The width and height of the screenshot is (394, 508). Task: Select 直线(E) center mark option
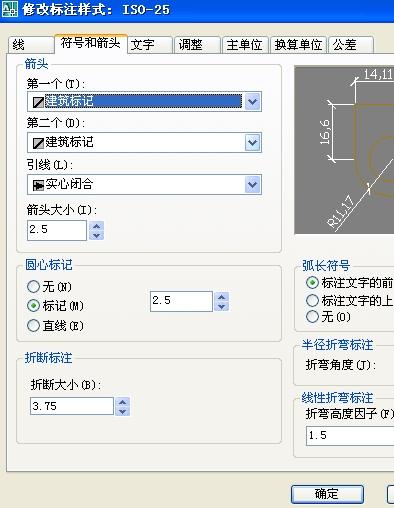pyautogui.click(x=55, y=325)
